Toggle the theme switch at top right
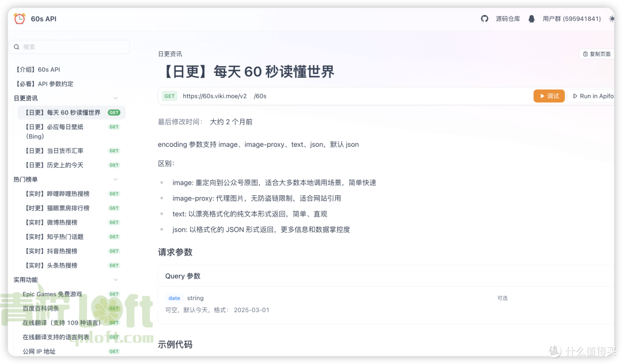The height and width of the screenshot is (364, 622). (612, 18)
